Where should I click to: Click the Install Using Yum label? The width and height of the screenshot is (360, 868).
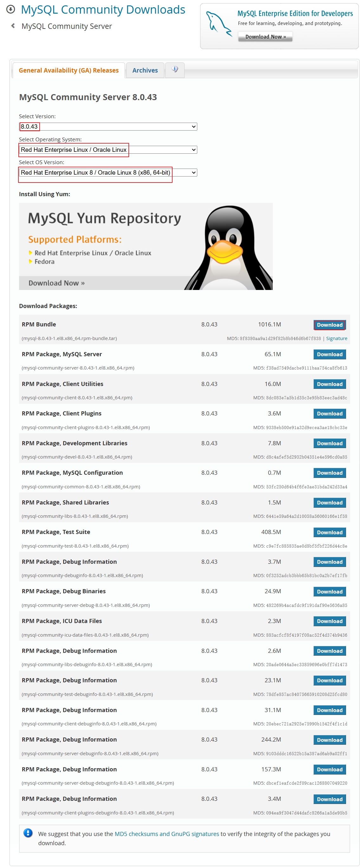pos(44,194)
